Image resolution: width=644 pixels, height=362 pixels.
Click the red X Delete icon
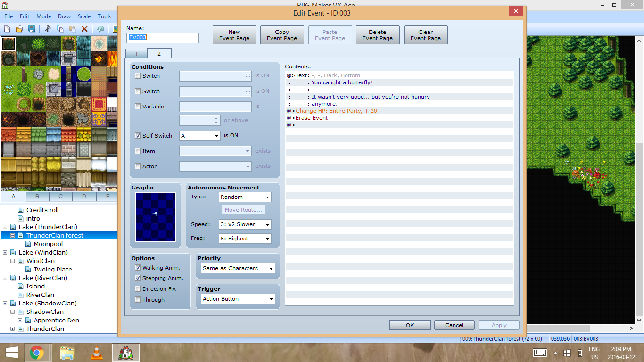coord(84,29)
